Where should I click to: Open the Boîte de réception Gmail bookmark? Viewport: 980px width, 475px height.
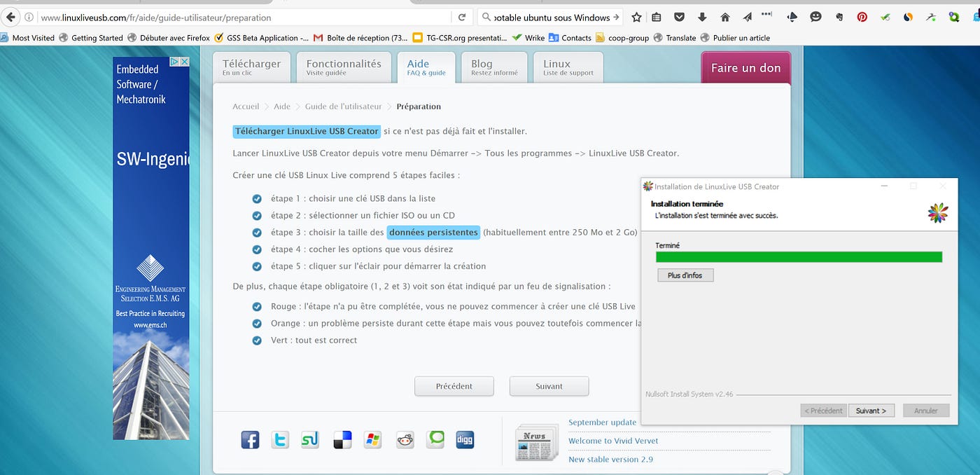[x=360, y=38]
